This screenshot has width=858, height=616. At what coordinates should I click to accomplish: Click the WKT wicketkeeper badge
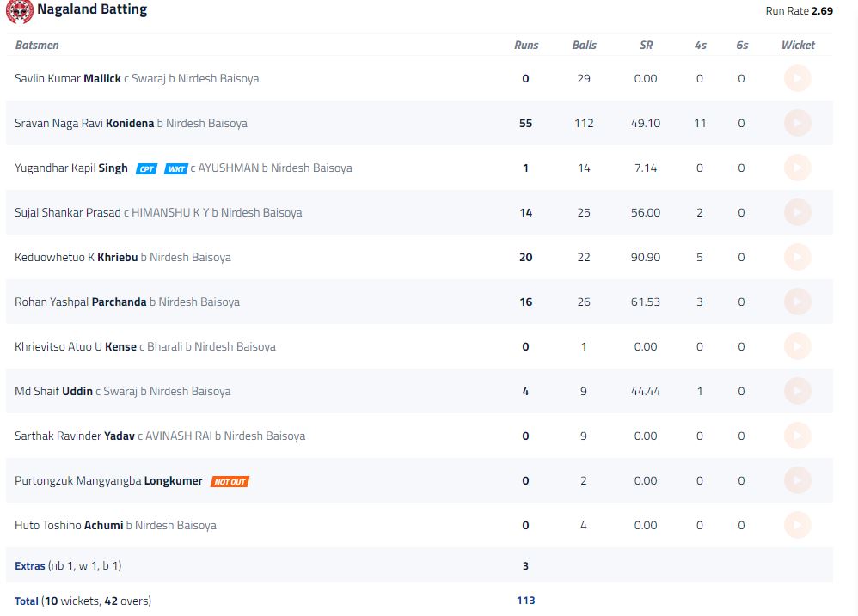(x=175, y=169)
